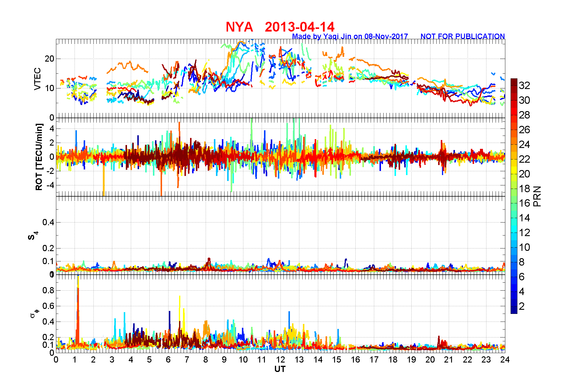Select hour 21 on the UT axis
The height and width of the screenshot is (392, 561).
coord(449,360)
